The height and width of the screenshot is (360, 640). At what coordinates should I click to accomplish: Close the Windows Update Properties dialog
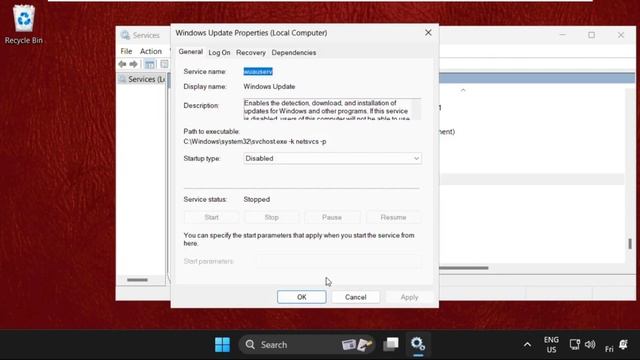coord(428,33)
